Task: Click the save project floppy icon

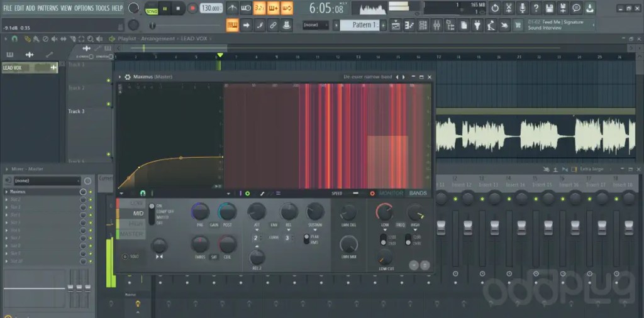Action: (x=550, y=8)
